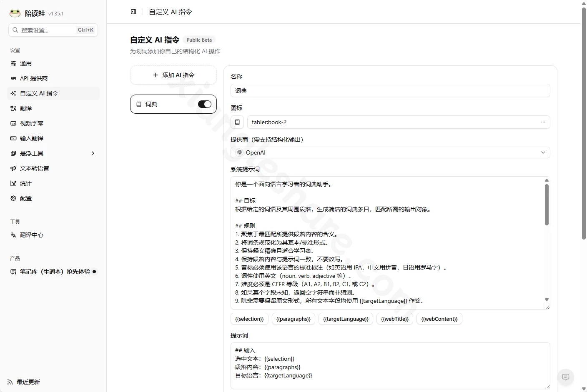
Task: Click the main page vertical scrollbar
Action: coord(584,123)
